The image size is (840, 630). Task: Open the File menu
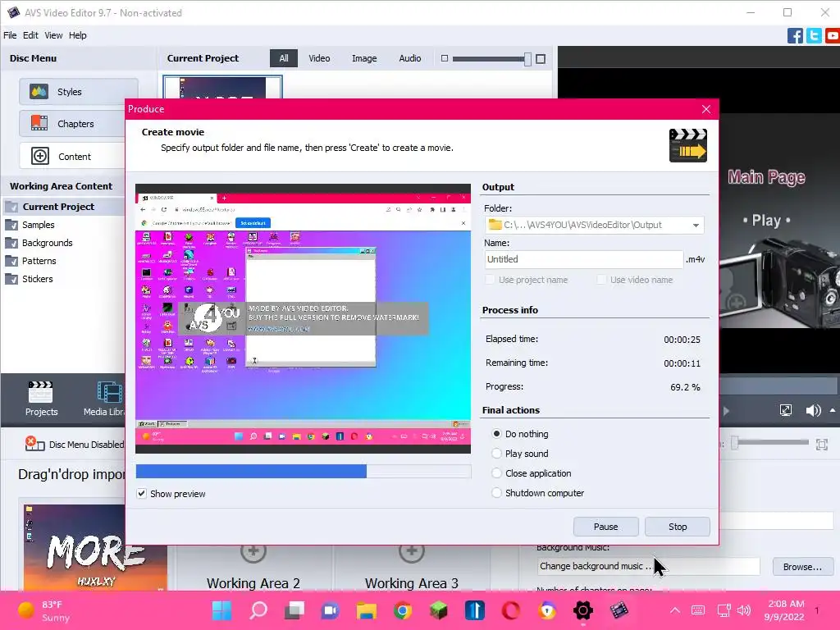[x=10, y=35]
